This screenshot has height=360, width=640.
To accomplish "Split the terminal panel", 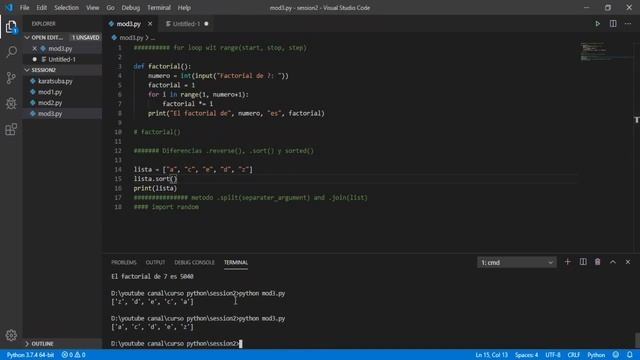I will [x=583, y=262].
